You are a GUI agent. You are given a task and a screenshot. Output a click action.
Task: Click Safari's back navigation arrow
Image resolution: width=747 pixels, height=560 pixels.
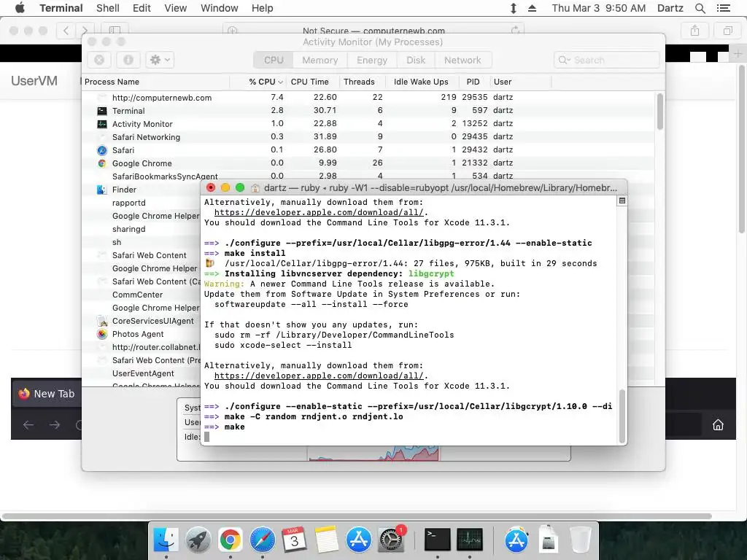(66, 31)
